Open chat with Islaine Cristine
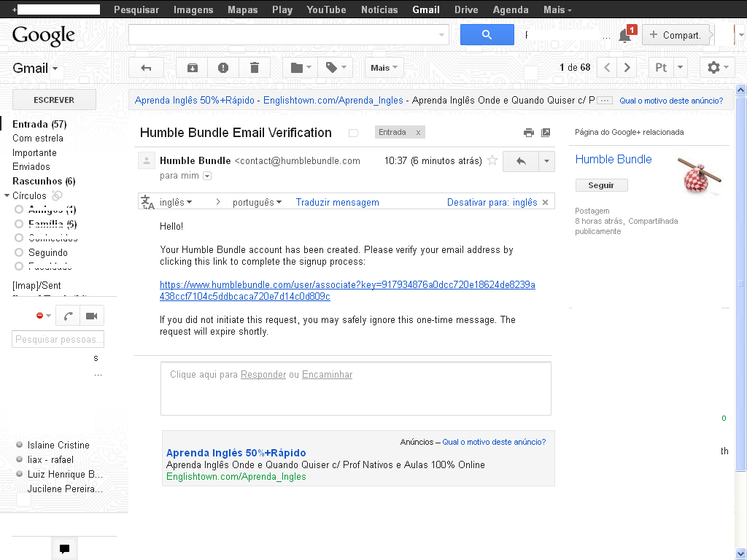Image resolution: width=747 pixels, height=560 pixels. [58, 446]
